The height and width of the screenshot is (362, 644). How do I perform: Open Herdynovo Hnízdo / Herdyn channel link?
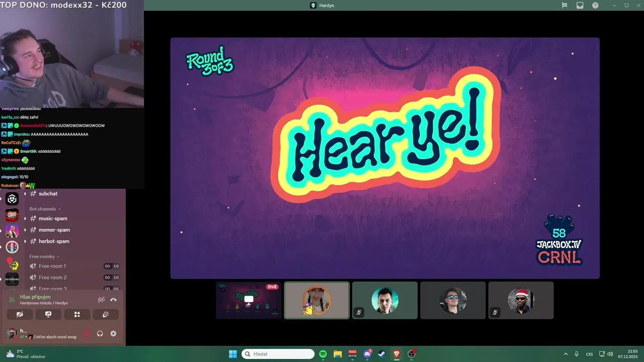[44, 303]
